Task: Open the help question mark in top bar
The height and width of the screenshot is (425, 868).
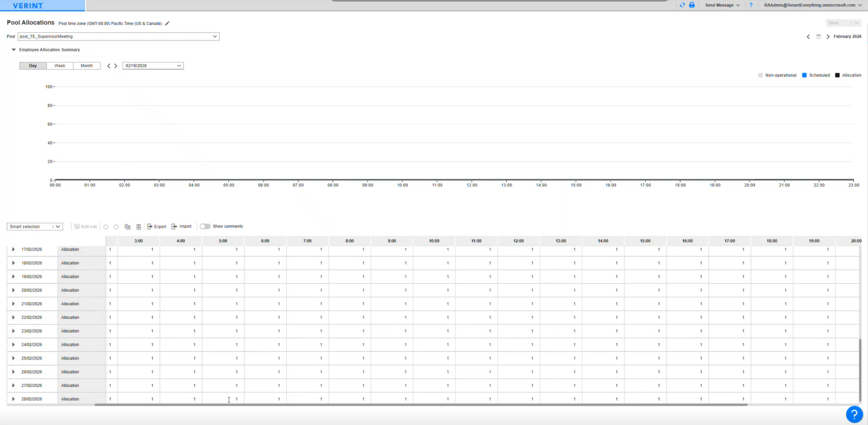Action: [750, 5]
